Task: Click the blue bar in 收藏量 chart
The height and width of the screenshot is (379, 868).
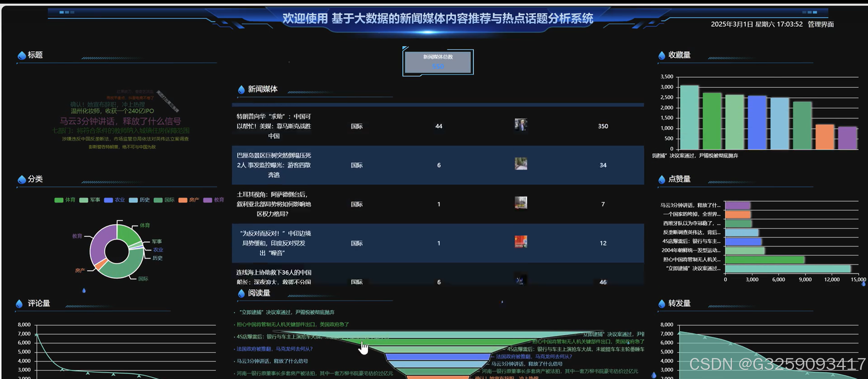Action: point(757,123)
